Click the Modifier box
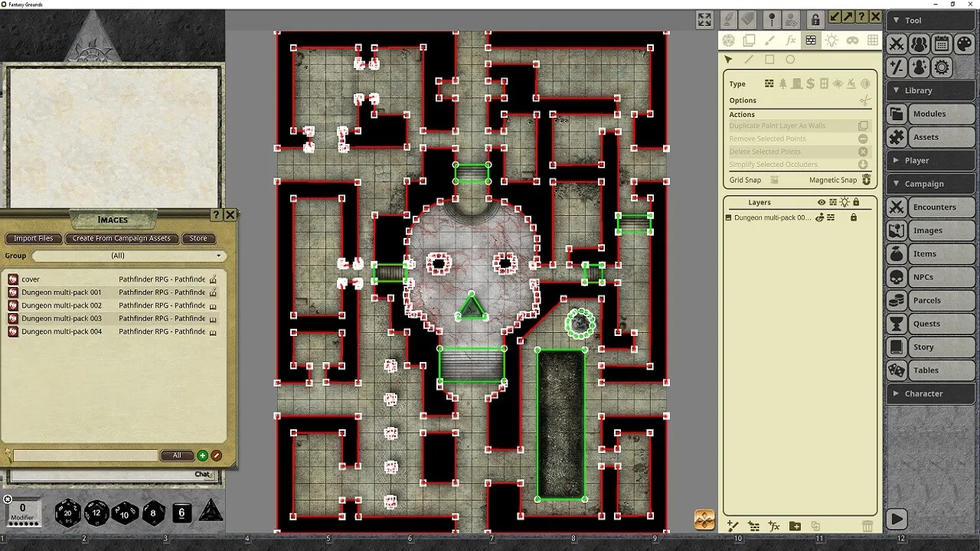The height and width of the screenshot is (551, 980). 23,511
